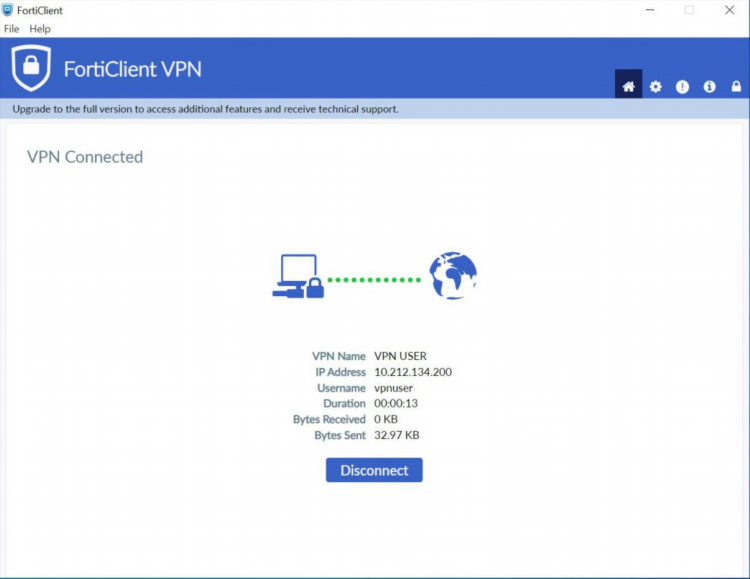Screen dimensions: 750x579
Task: Open the exclamation notifications icon
Action: (682, 87)
